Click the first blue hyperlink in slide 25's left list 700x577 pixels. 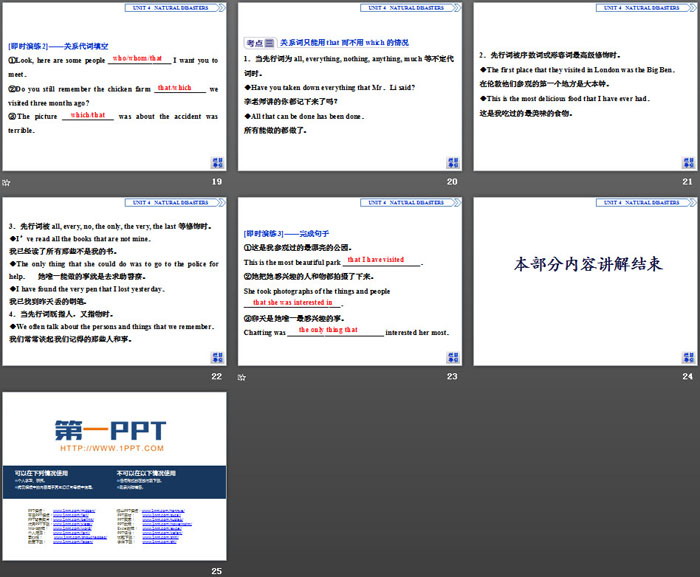(x=75, y=509)
